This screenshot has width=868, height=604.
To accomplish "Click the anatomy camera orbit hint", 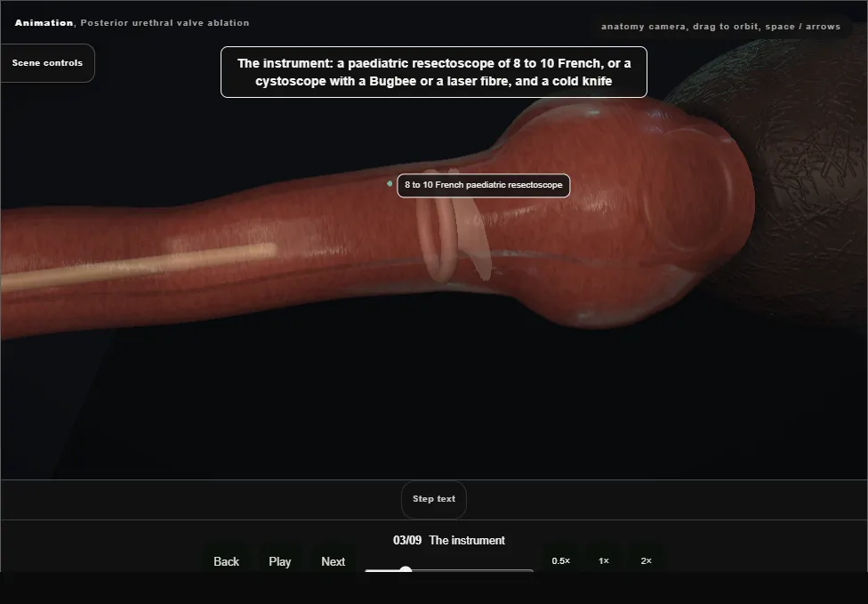I will coord(720,27).
